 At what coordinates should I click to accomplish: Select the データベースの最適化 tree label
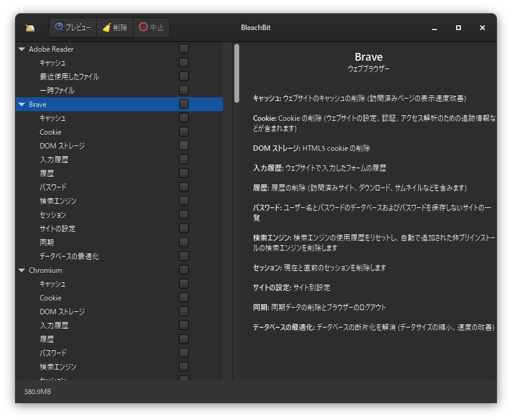coord(69,257)
